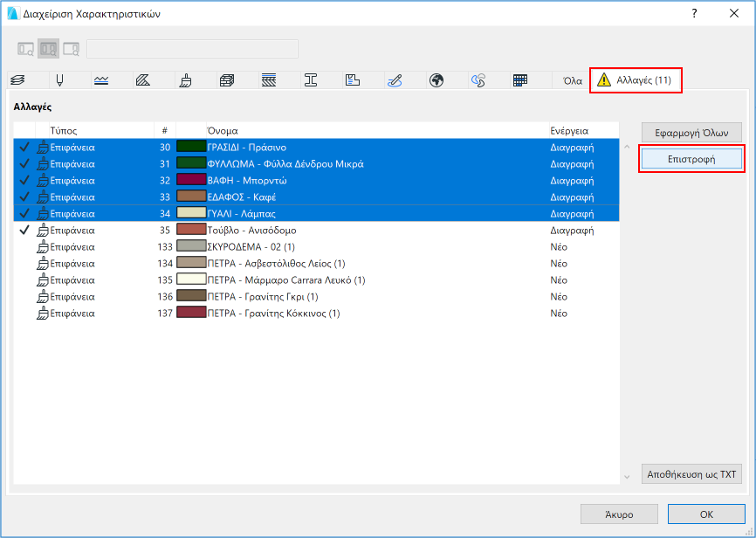Toggle checkmark on ΓΡΑΣΙΔΙ - Πράσινο row
756x538 pixels.
(24, 148)
